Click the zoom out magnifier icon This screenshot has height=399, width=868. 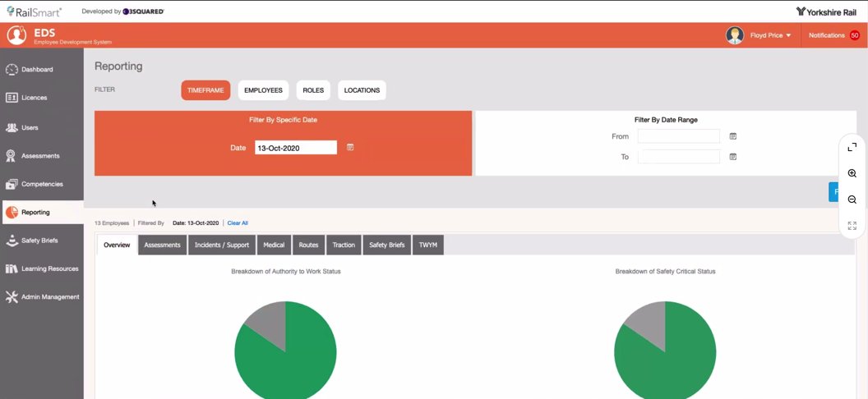tap(852, 199)
